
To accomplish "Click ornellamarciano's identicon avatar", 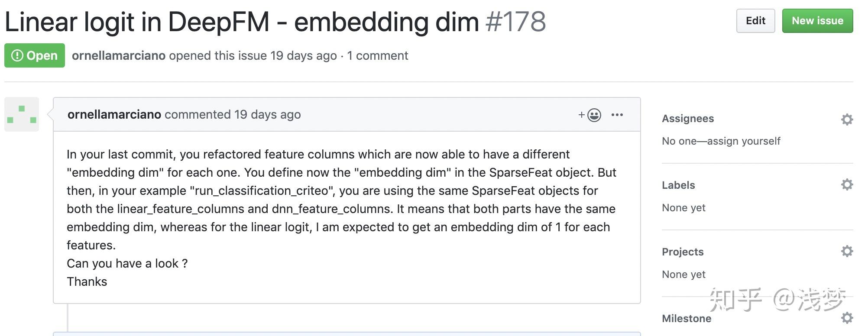I will [22, 114].
